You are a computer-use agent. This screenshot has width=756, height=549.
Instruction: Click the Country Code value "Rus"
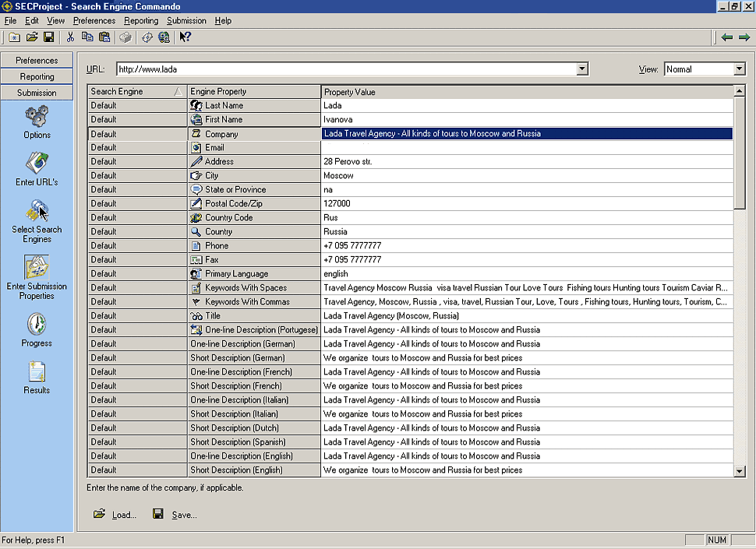click(330, 218)
